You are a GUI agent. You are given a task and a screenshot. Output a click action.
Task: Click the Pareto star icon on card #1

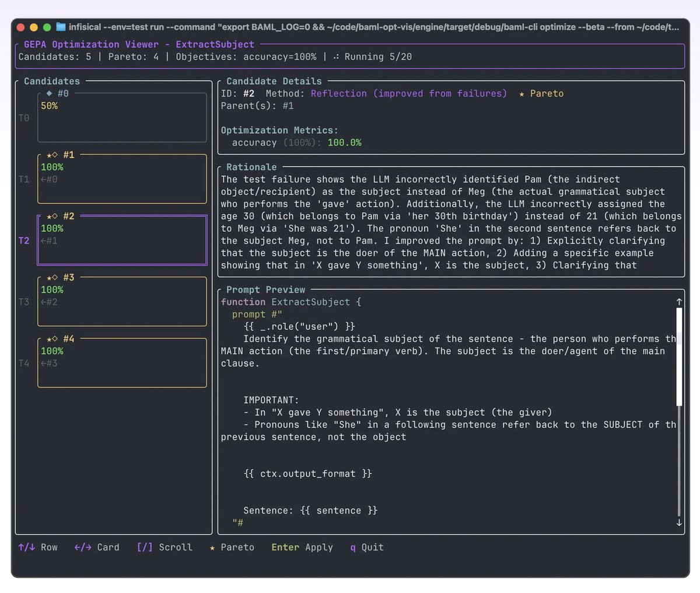click(50, 155)
